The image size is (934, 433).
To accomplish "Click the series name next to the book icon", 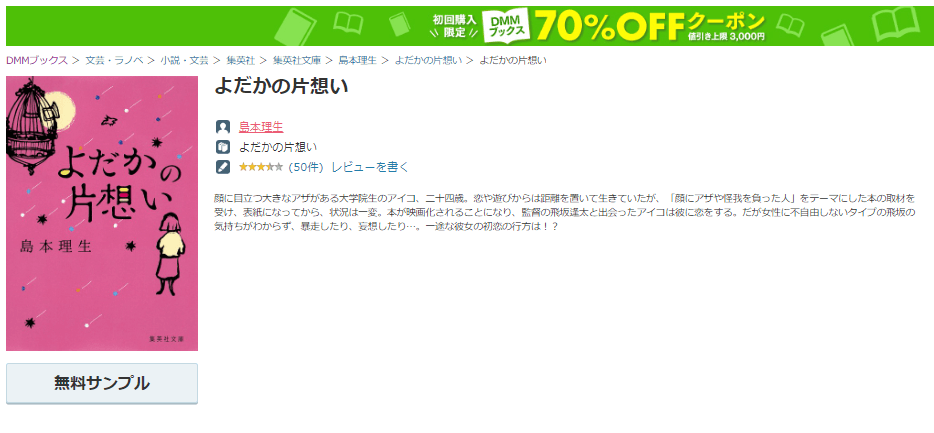I will click(x=278, y=147).
